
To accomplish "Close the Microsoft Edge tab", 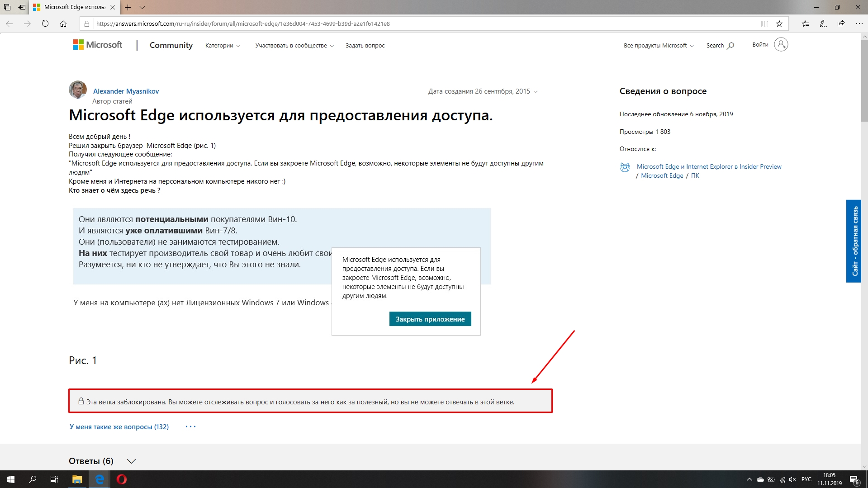I will [113, 7].
